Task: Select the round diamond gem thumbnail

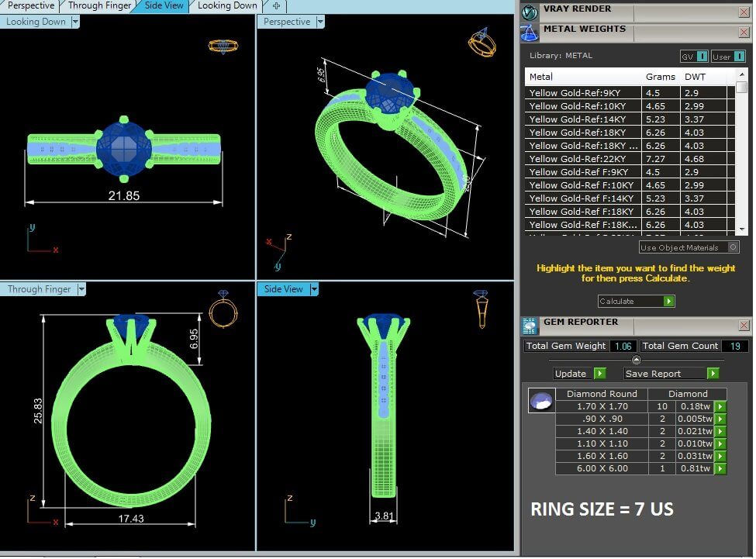Action: coord(540,401)
